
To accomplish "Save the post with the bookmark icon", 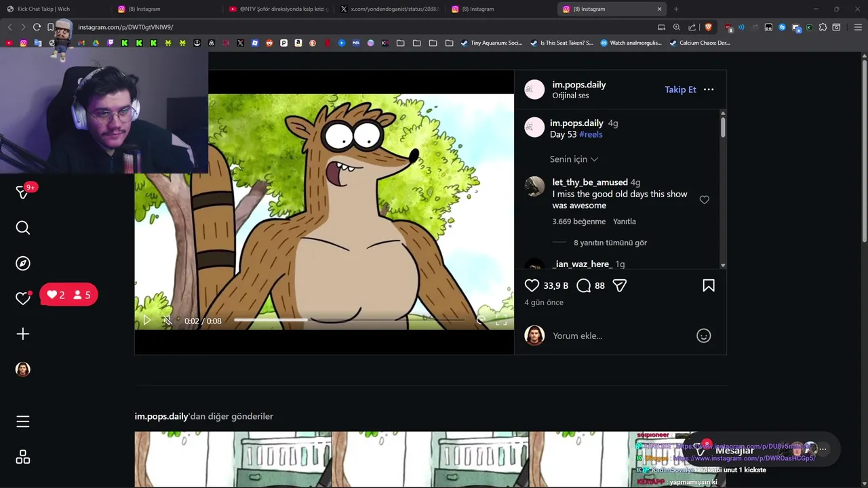I will [x=709, y=285].
